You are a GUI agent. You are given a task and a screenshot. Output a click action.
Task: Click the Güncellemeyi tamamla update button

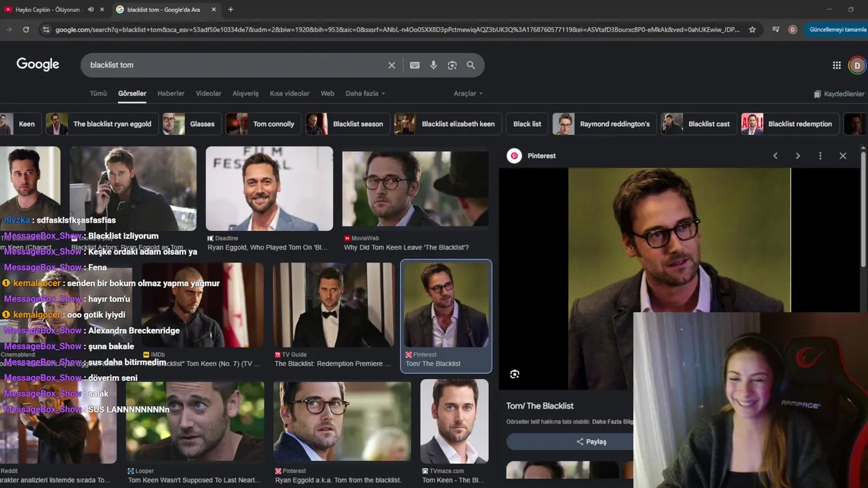tap(837, 29)
